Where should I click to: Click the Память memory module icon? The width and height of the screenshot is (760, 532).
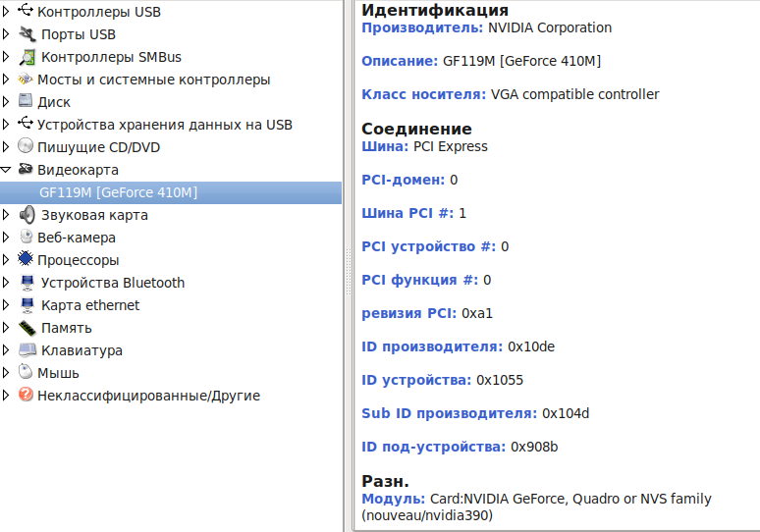[27, 328]
